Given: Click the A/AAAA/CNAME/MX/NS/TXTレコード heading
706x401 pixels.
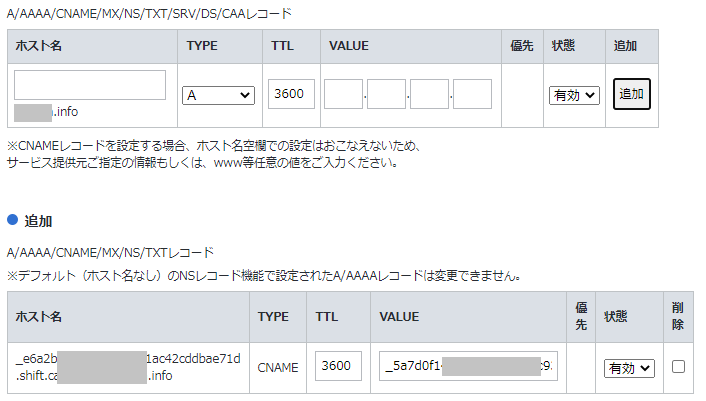Looking at the screenshot, I should (x=110, y=252).
